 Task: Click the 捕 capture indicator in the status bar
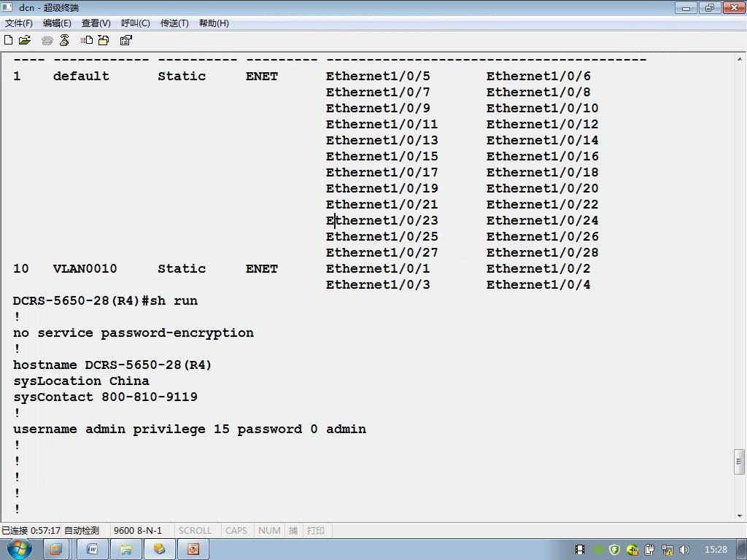point(293,531)
